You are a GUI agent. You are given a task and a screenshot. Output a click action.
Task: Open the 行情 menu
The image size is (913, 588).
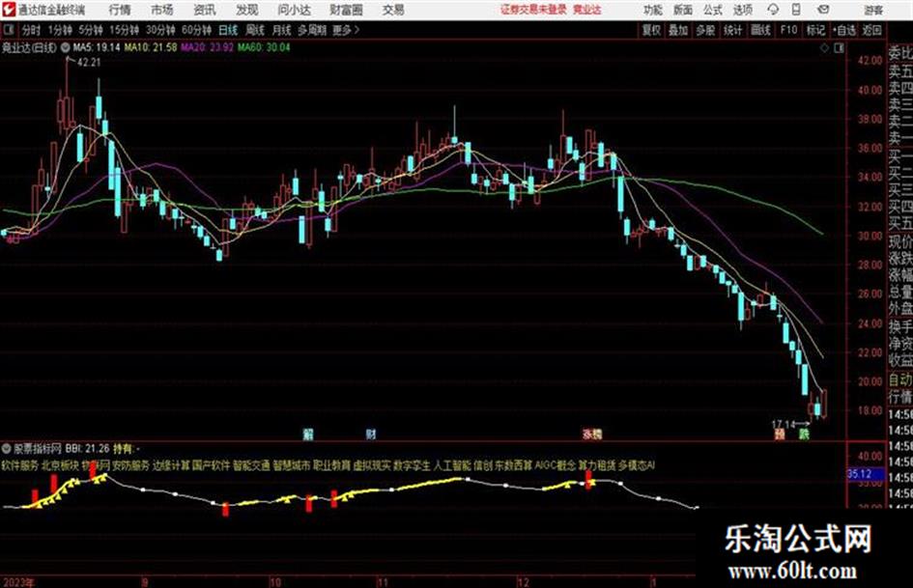[x=120, y=10]
